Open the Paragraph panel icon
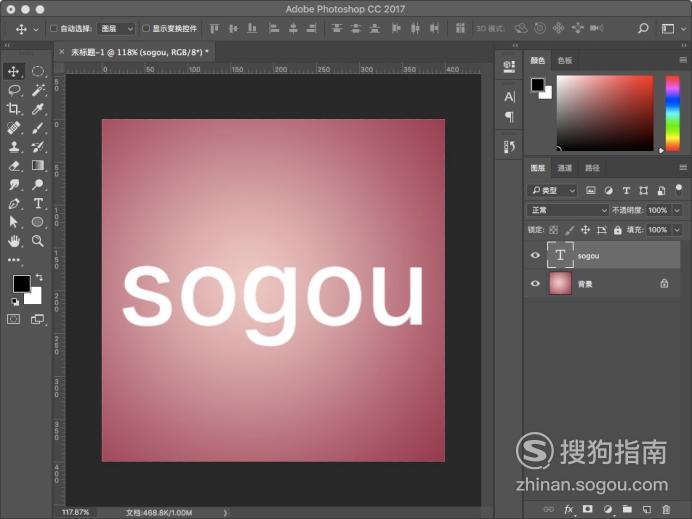 (509, 117)
